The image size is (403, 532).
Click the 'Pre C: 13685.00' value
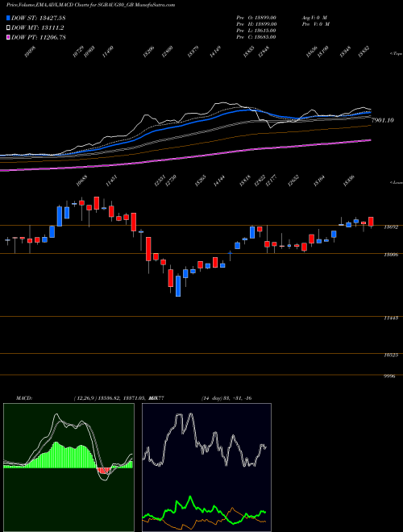(256, 37)
